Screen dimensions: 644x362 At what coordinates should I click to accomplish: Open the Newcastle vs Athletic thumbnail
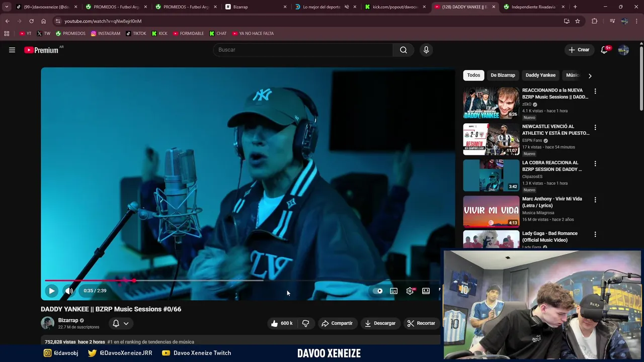[x=491, y=139]
